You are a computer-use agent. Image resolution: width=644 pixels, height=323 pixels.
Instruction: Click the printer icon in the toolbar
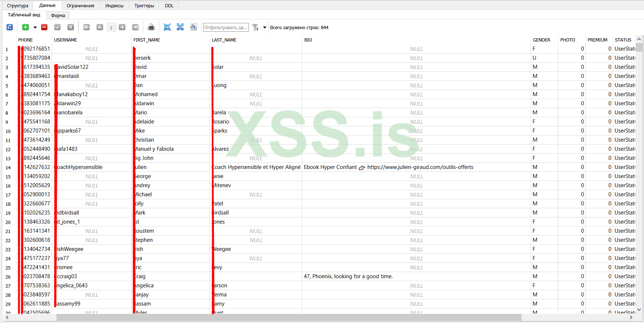(x=151, y=27)
